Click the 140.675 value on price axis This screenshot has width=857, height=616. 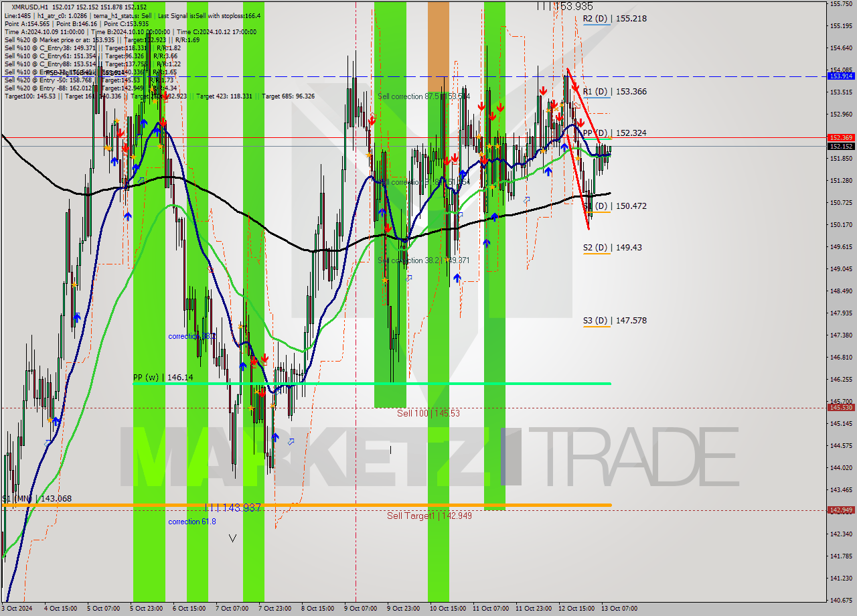(841, 600)
